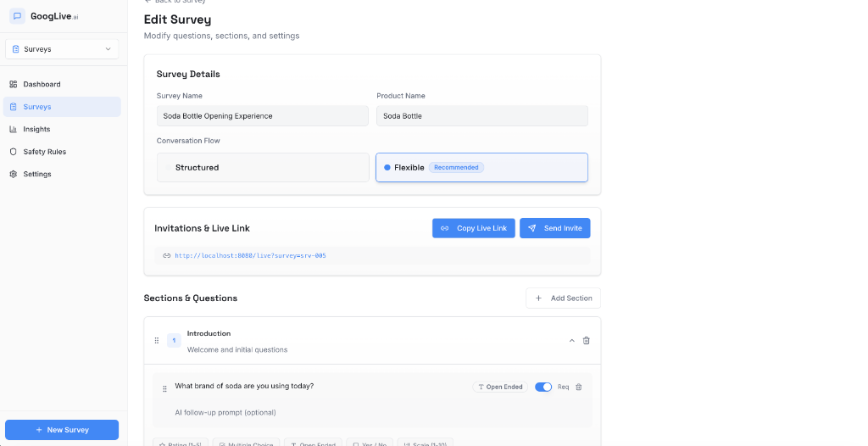Click Copy Live Link button
The image size is (868, 446).
coord(474,228)
